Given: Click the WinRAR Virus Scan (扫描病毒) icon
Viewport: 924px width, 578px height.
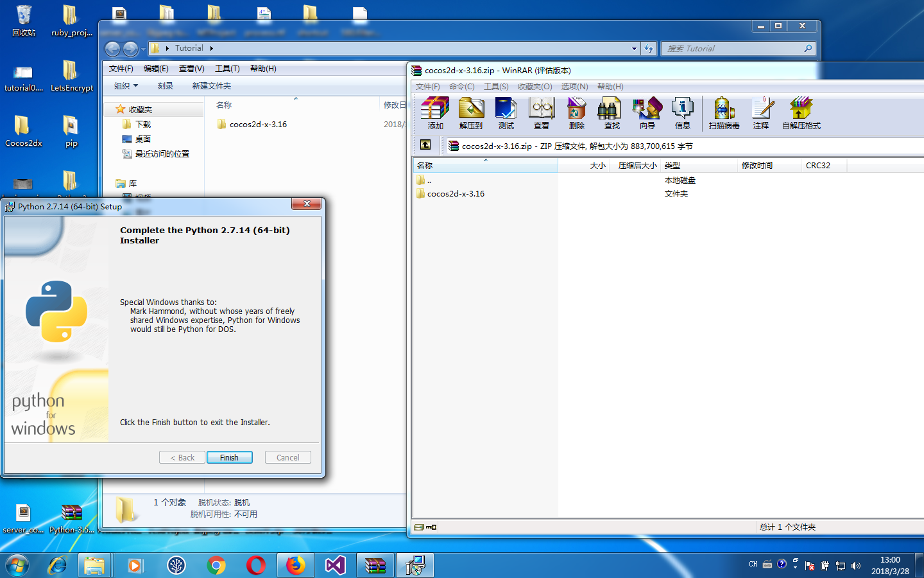Looking at the screenshot, I should [724, 113].
